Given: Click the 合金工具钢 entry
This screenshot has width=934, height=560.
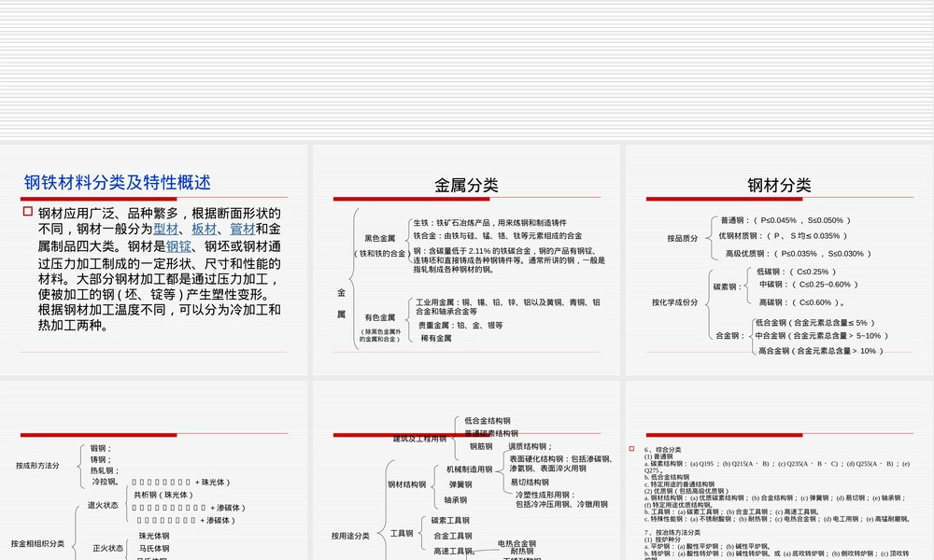Looking at the screenshot, I should (453, 536).
